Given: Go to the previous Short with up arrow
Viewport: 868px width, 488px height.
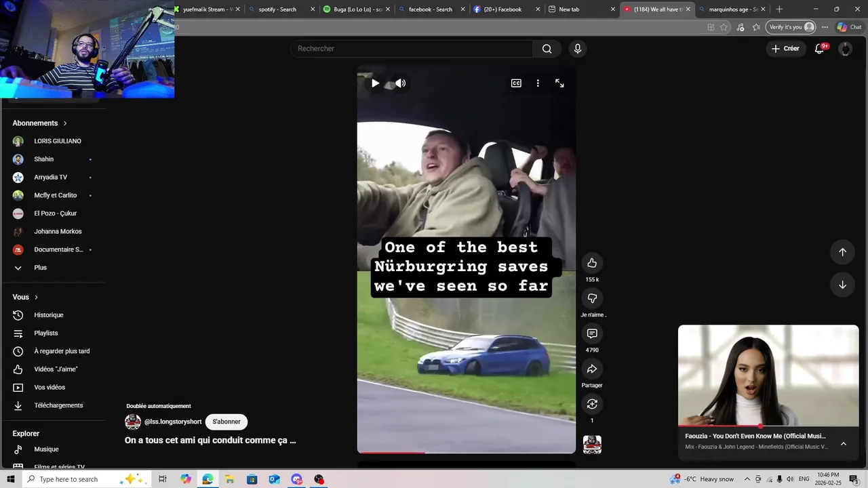Looking at the screenshot, I should (842, 252).
